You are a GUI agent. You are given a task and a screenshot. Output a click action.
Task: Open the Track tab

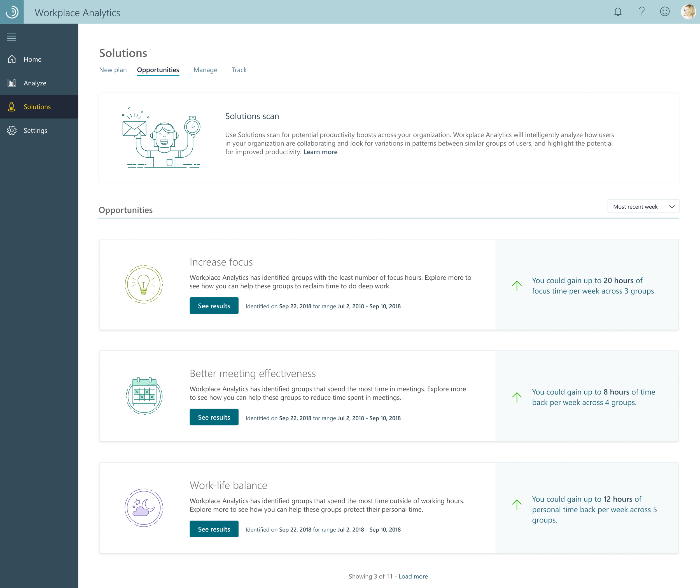coord(239,70)
